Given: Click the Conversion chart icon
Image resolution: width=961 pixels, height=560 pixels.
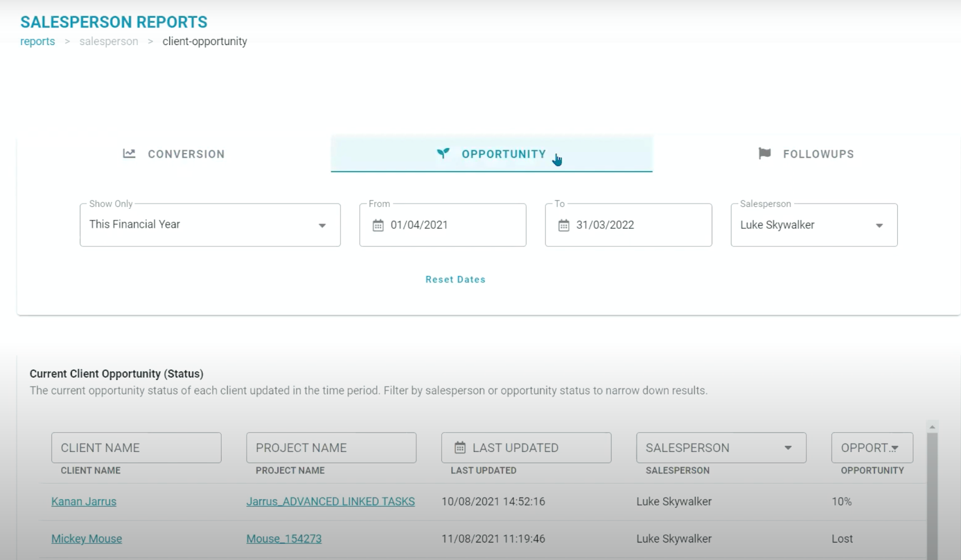Looking at the screenshot, I should [x=129, y=154].
